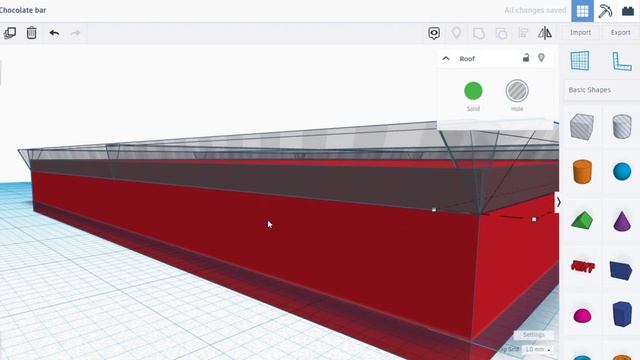Pick the purple Cone shape
The image size is (640, 360).
pyautogui.click(x=622, y=221)
